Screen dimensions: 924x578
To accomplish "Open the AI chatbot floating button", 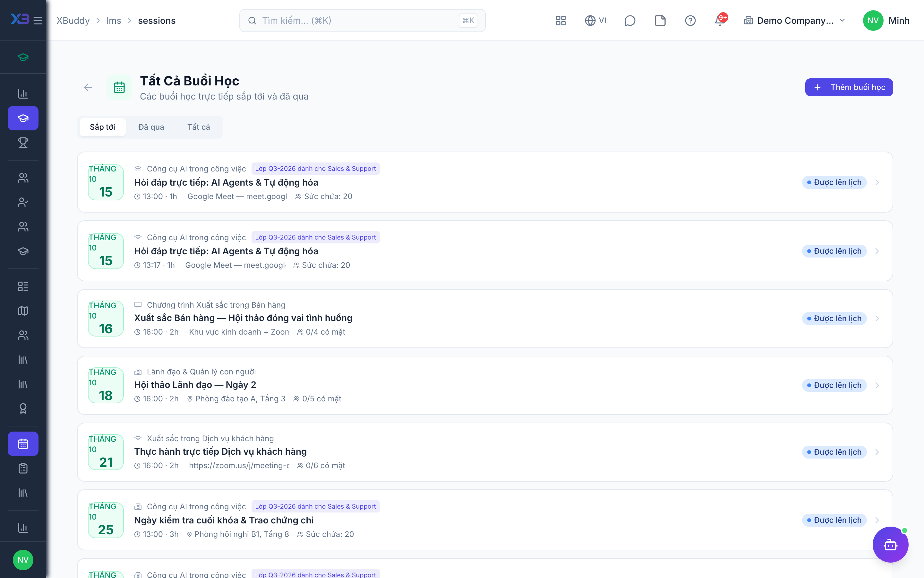I will point(890,544).
